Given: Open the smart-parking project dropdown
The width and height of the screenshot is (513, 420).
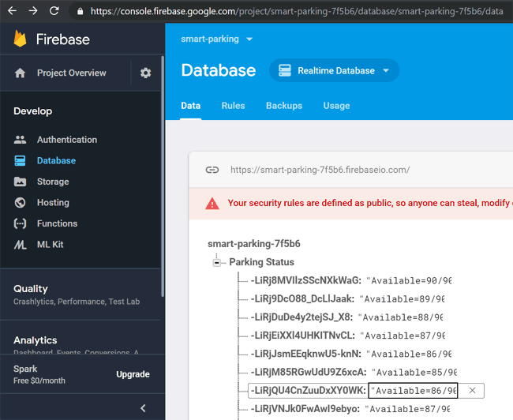Looking at the screenshot, I should tap(217, 39).
